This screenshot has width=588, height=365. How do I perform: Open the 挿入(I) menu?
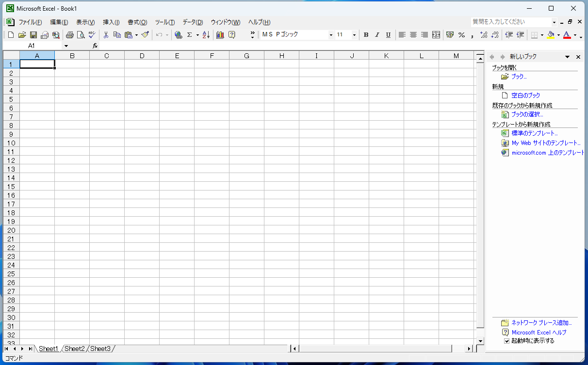pos(111,22)
